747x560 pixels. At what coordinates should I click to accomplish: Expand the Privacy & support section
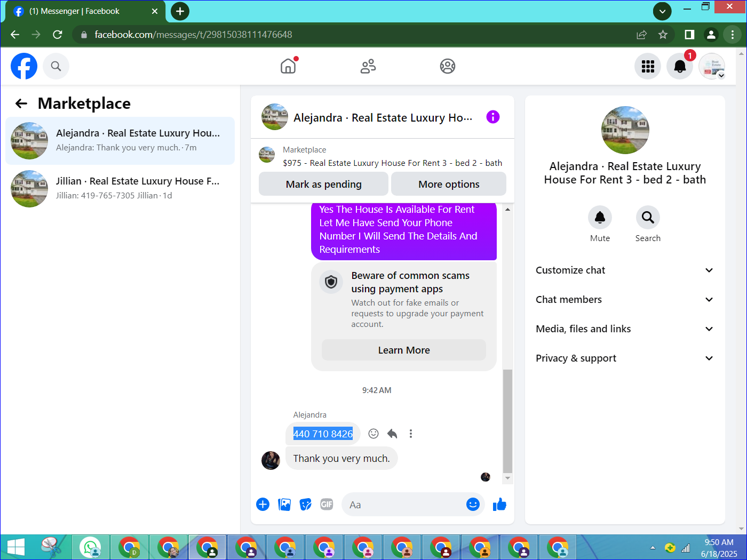tap(624, 358)
